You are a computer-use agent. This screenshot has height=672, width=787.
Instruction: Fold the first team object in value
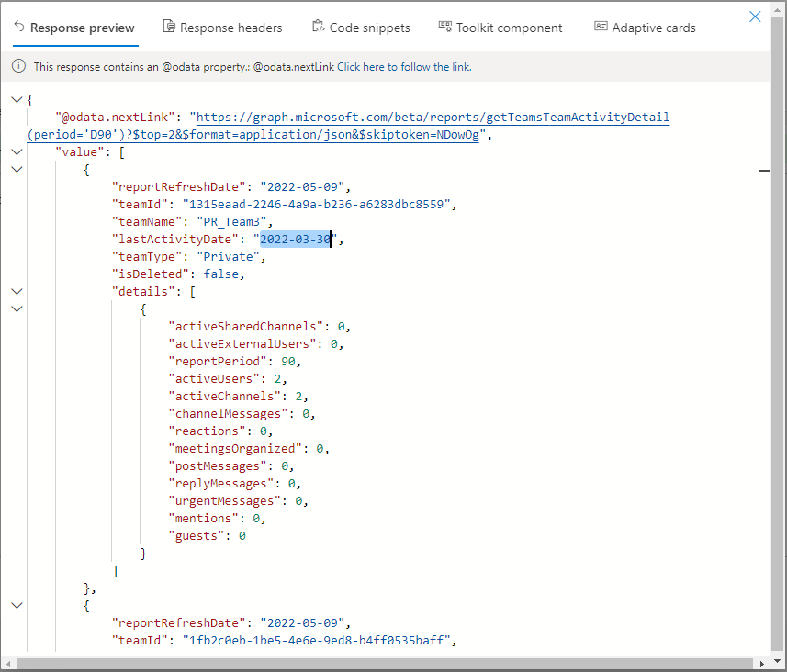pos(17,169)
